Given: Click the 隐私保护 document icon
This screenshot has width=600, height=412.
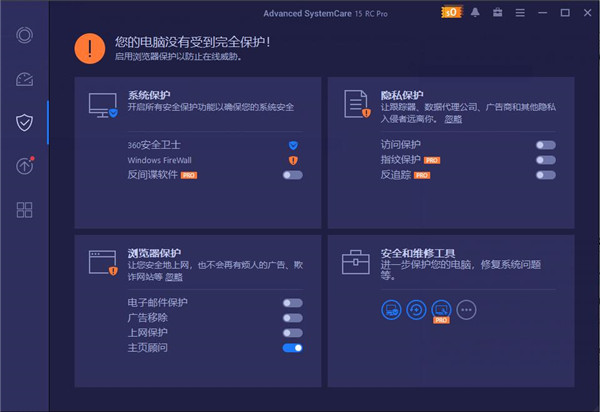Looking at the screenshot, I should pyautogui.click(x=357, y=104).
